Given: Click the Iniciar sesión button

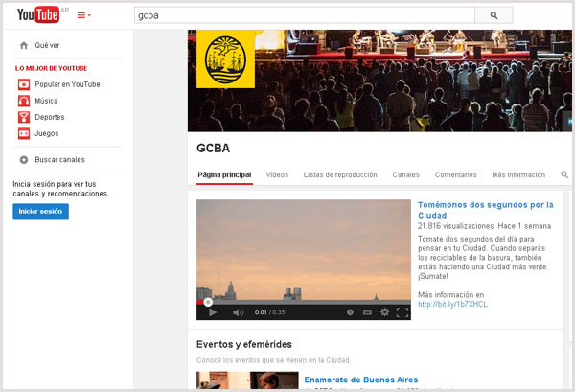Looking at the screenshot, I should pyautogui.click(x=40, y=212).
